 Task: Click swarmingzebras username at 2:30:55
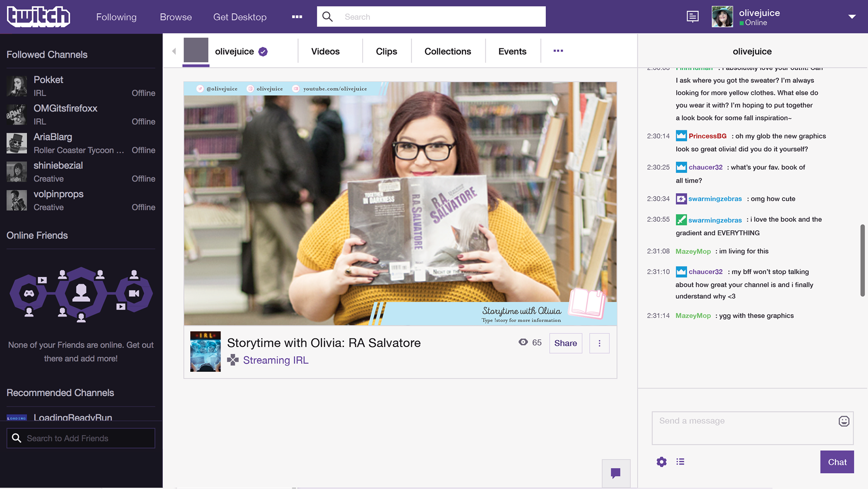pos(715,220)
